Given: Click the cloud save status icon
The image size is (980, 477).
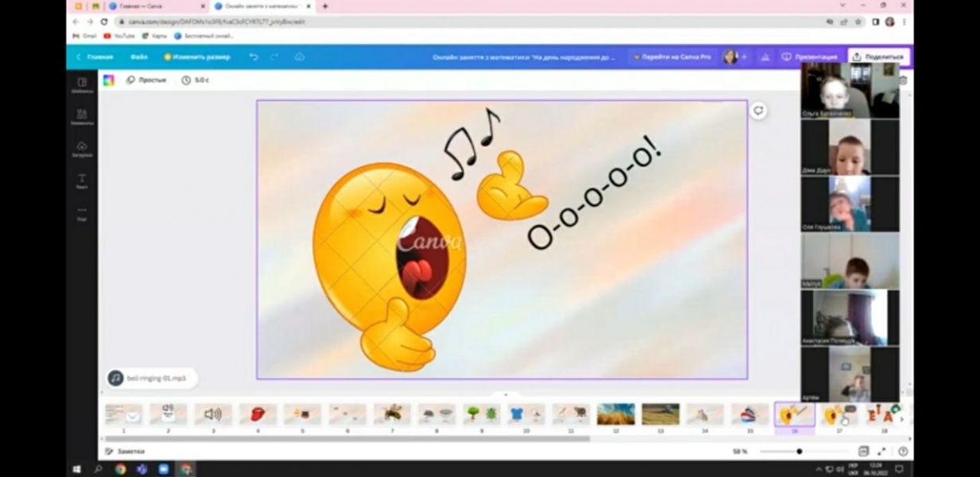Looking at the screenshot, I should [x=300, y=57].
